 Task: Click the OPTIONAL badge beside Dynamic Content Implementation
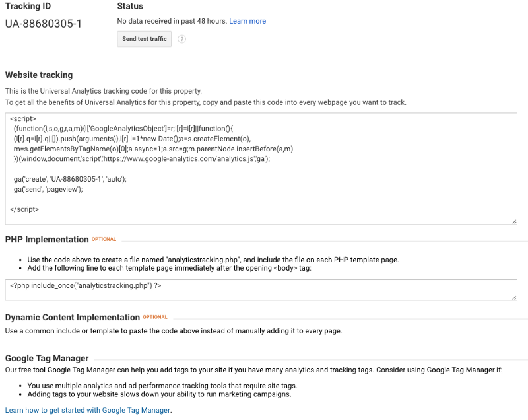(x=155, y=317)
